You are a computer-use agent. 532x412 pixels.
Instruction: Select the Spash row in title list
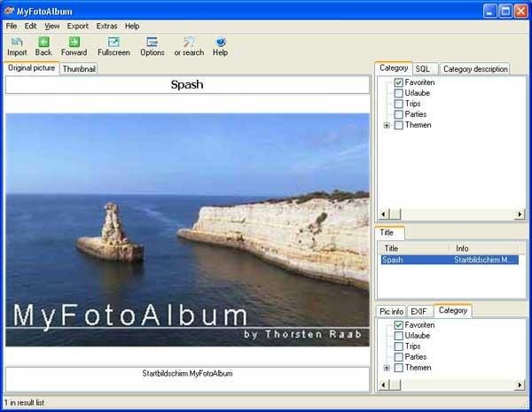point(450,260)
